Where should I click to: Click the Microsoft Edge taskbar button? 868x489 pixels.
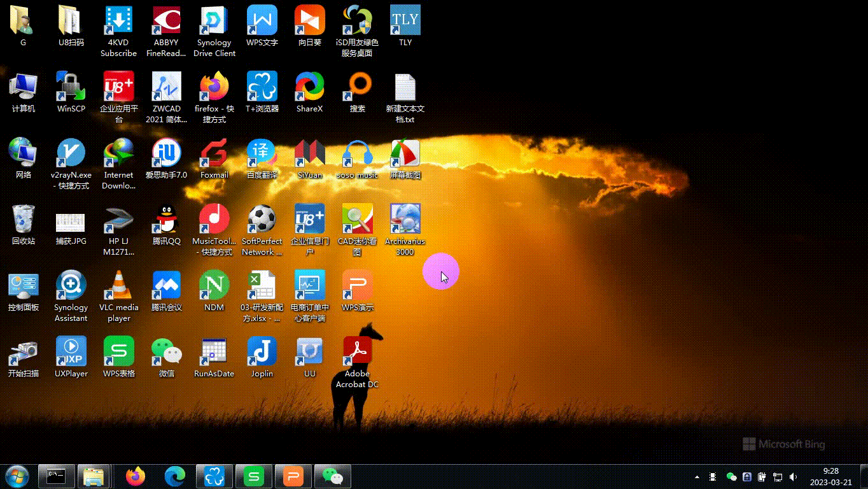(174, 476)
